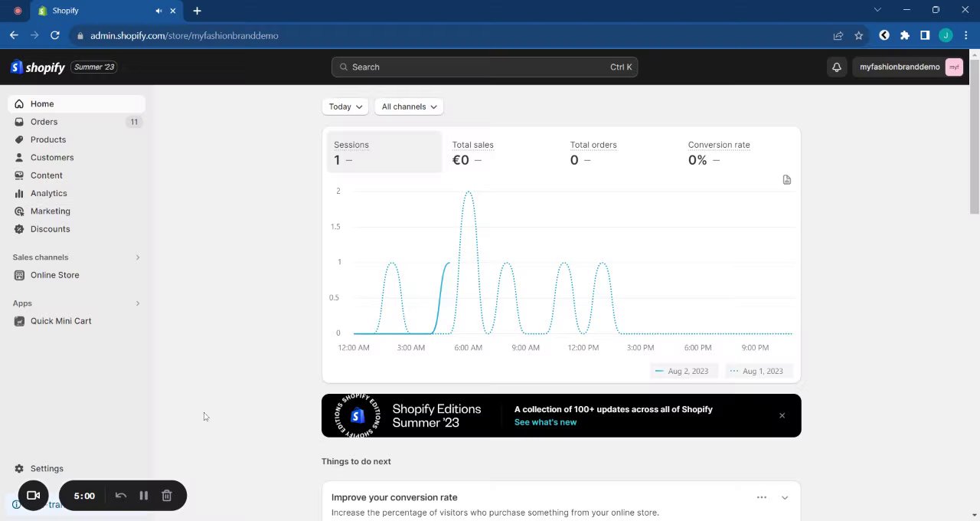980x521 pixels.
Task: Click the Orders inbox icon
Action: coord(19,122)
